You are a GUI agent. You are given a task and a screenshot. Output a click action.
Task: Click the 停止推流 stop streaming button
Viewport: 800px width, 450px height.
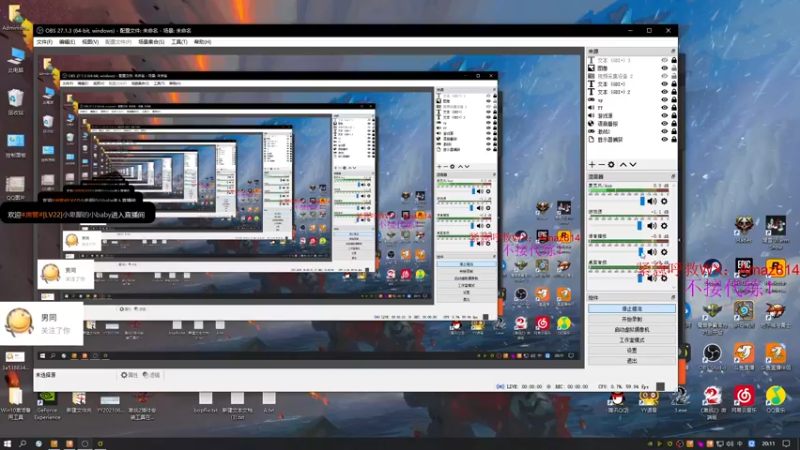[632, 309]
